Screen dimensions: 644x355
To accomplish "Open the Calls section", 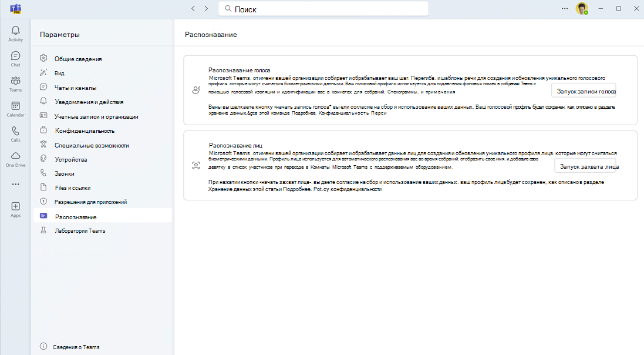I will (16, 134).
